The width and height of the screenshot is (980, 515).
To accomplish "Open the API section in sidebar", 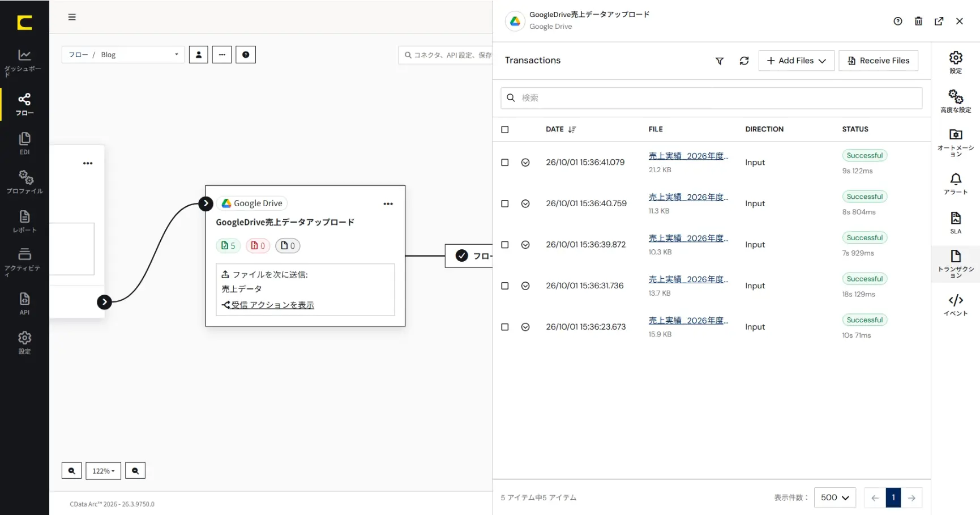I will click(x=24, y=304).
